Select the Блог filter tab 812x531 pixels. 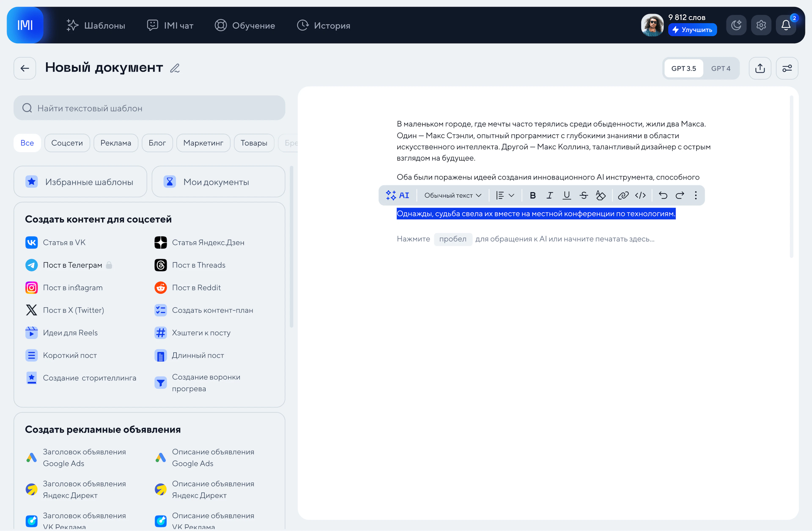[x=157, y=143]
